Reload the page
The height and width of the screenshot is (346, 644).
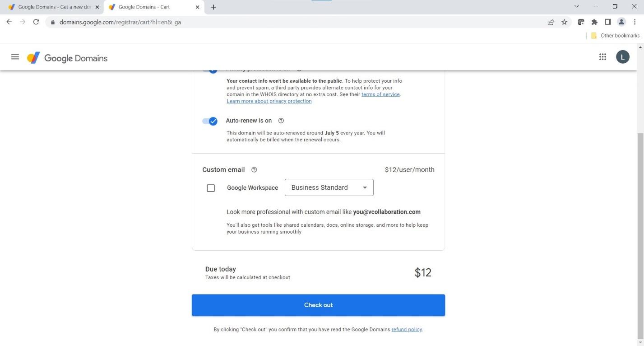pos(36,22)
